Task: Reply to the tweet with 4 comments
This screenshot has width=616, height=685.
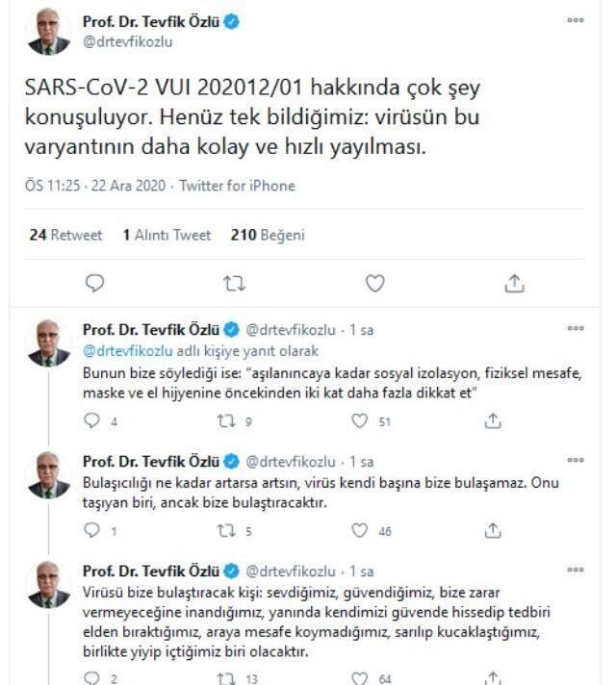Action: coord(91,420)
